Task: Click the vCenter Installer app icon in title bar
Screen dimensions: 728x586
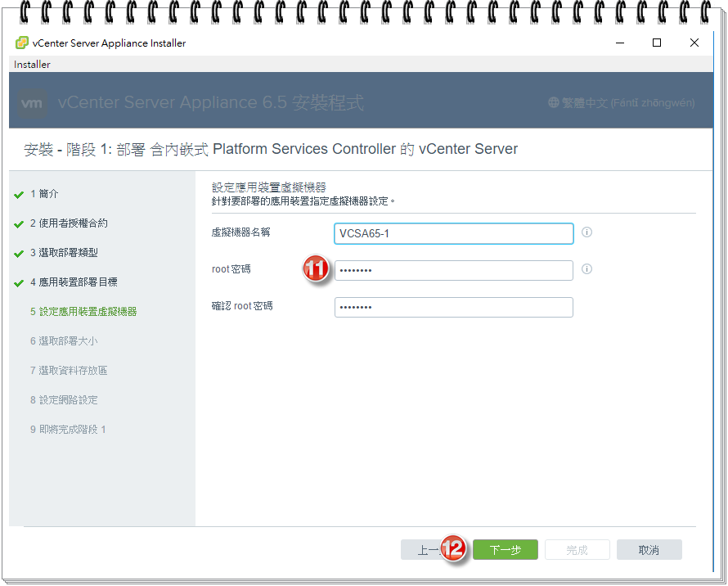Action: (22, 43)
